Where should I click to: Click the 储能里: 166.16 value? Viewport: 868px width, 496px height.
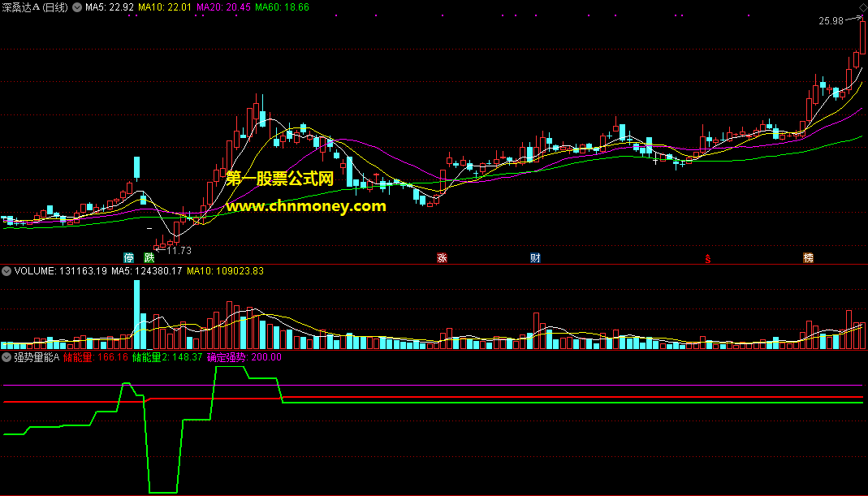coord(96,358)
